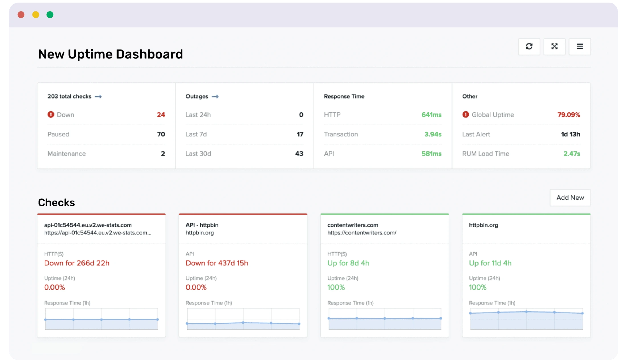This screenshot has width=627, height=364.
Task: Click the Up for 8d 4h status
Action: (x=348, y=263)
